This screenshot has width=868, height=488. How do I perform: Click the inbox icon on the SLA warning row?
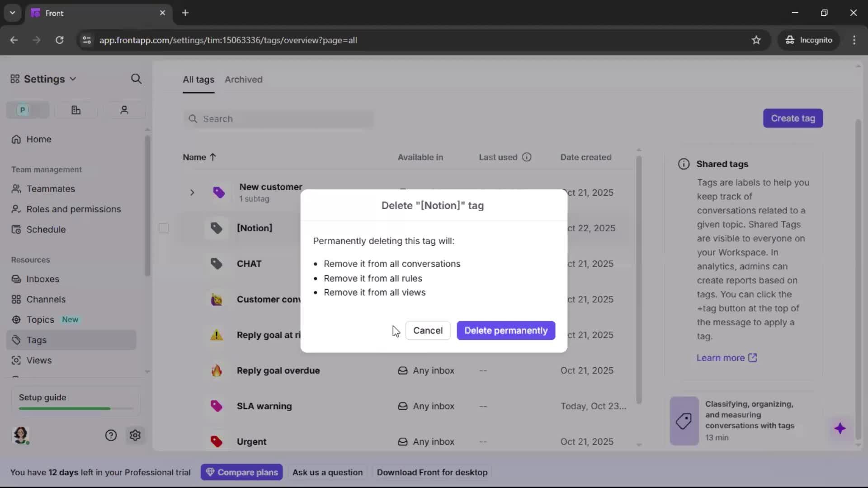point(402,406)
